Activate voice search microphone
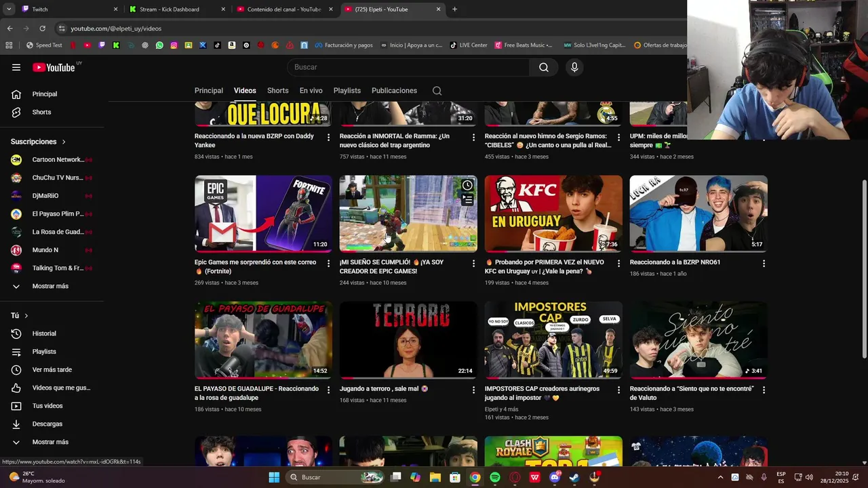Image resolution: width=868 pixels, height=488 pixels. [574, 67]
